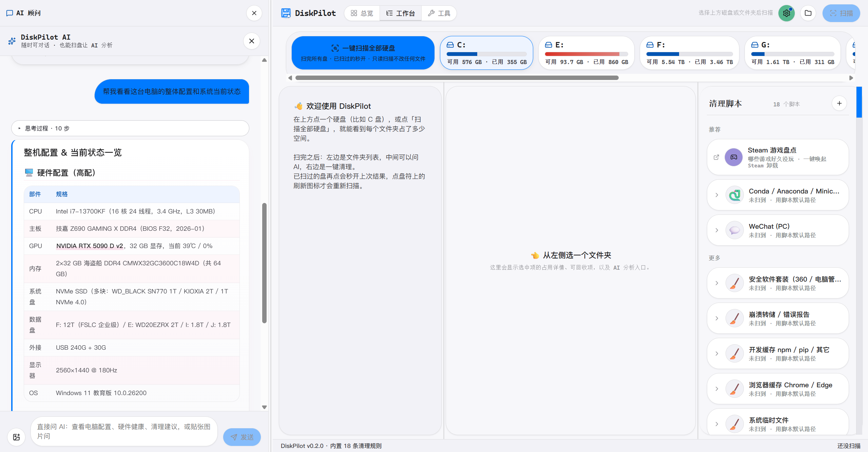Click the Conda snake icon
The height and width of the screenshot is (452, 868).
734,195
